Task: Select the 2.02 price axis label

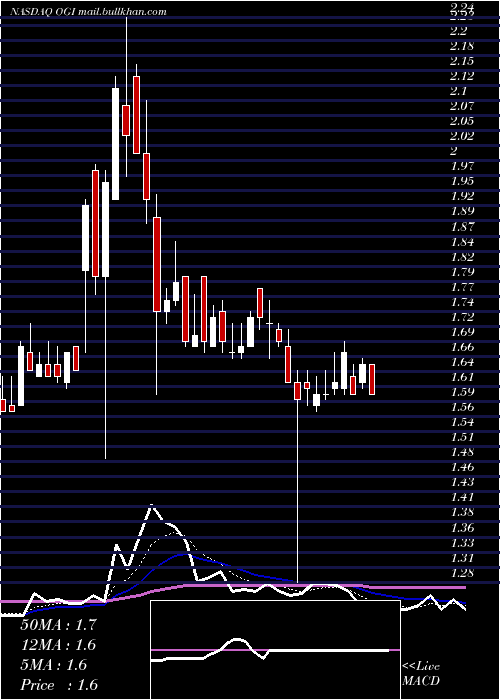Action: click(x=462, y=136)
